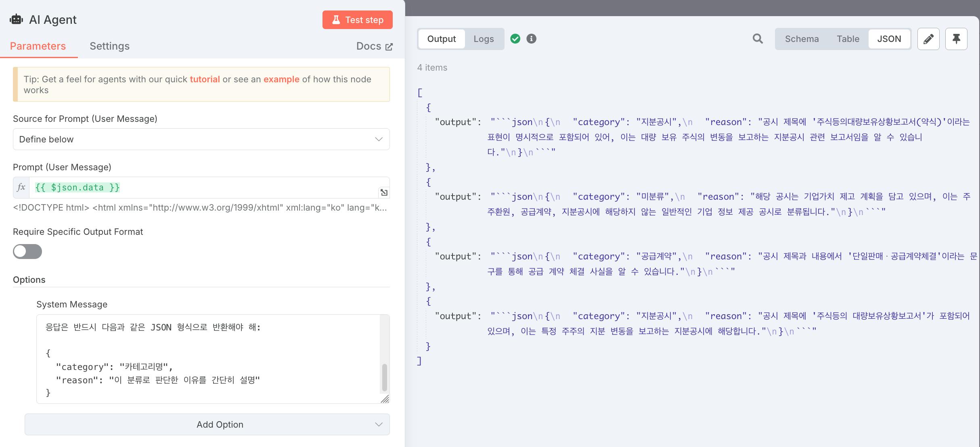Expand the Add Option dropdown

[207, 424]
